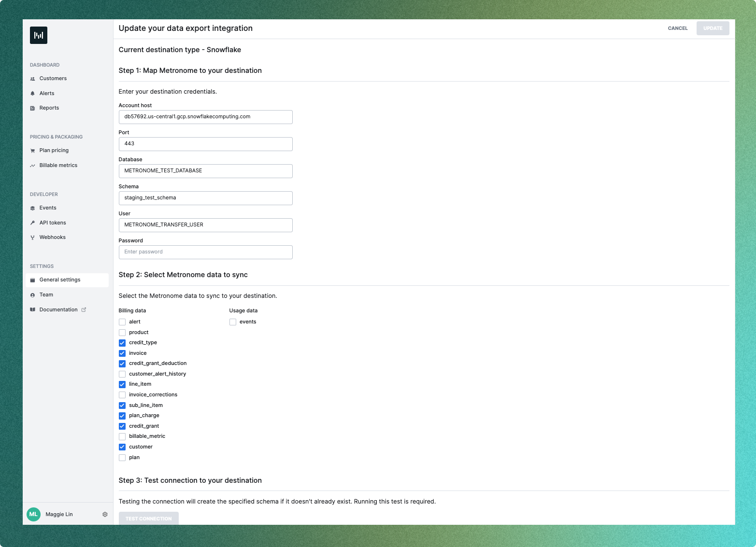Open the Reports sidebar item
Screen dimensions: 756x547
tap(67, 108)
